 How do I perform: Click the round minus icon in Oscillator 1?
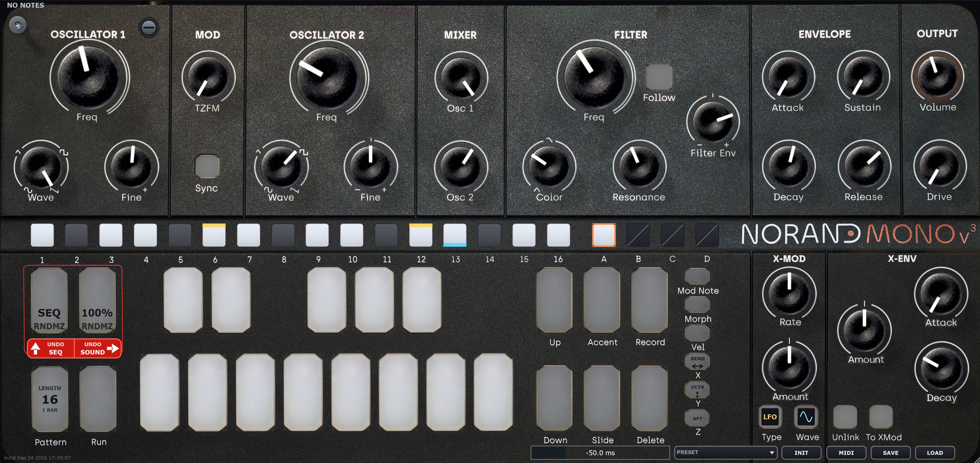click(148, 27)
